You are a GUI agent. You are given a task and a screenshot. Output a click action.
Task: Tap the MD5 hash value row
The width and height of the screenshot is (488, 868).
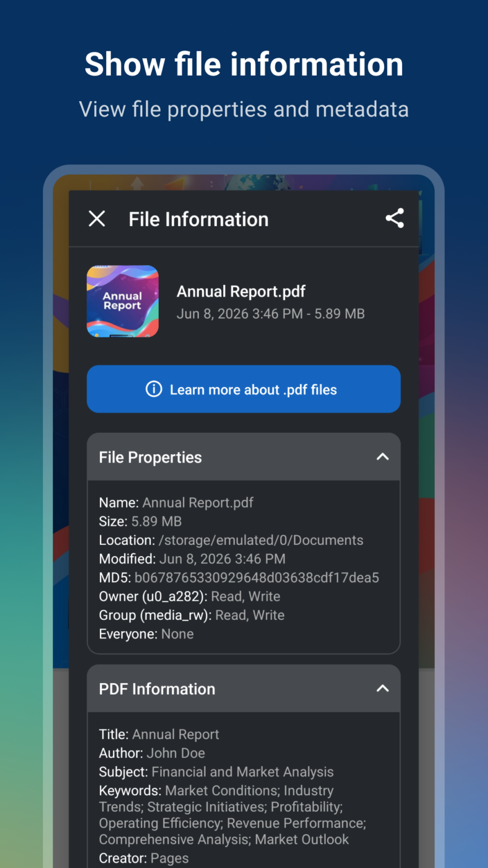point(239,578)
